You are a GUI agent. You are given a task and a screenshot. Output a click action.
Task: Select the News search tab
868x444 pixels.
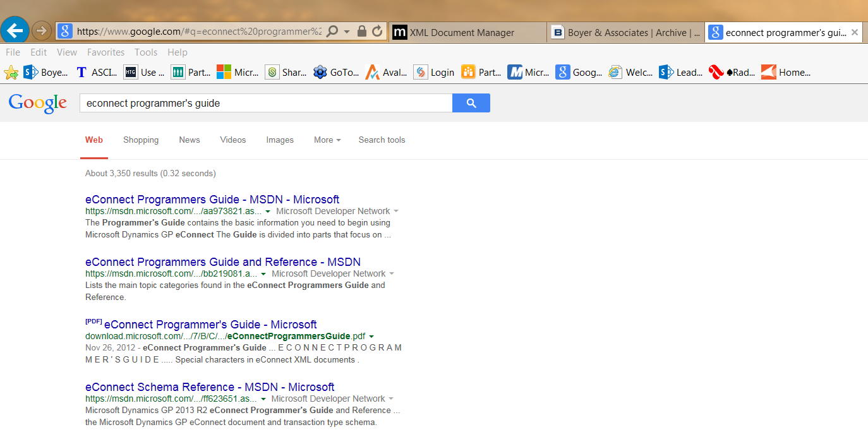(x=190, y=140)
